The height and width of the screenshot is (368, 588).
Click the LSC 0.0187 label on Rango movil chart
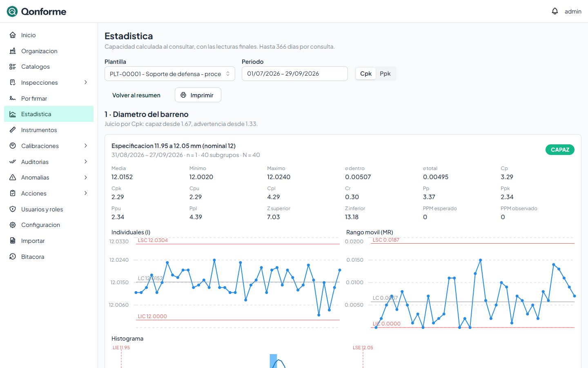[x=386, y=240]
